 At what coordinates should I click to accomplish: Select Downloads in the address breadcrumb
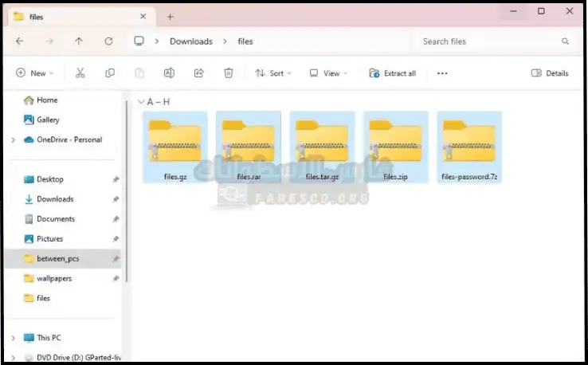pyautogui.click(x=191, y=41)
